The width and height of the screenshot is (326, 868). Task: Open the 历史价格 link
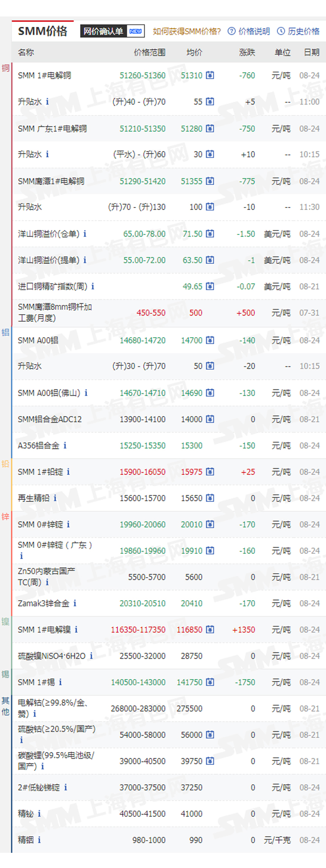[299, 31]
